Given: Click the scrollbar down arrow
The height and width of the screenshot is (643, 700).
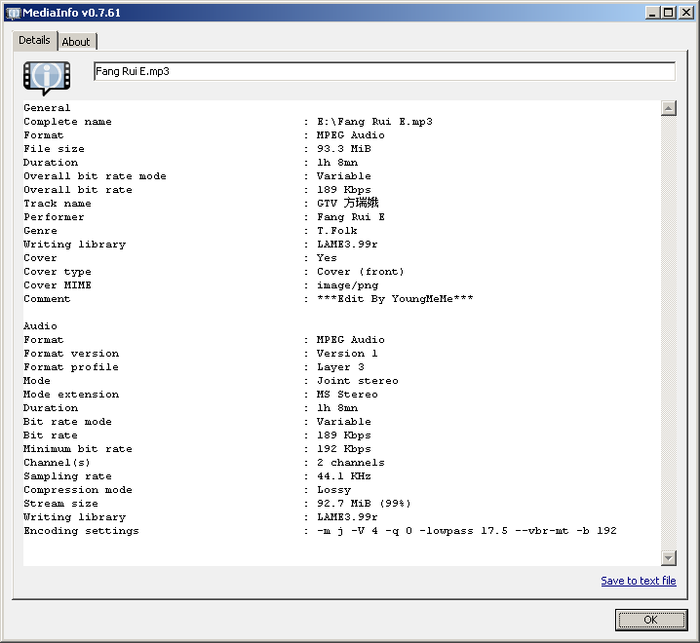Looking at the screenshot, I should coord(668,558).
